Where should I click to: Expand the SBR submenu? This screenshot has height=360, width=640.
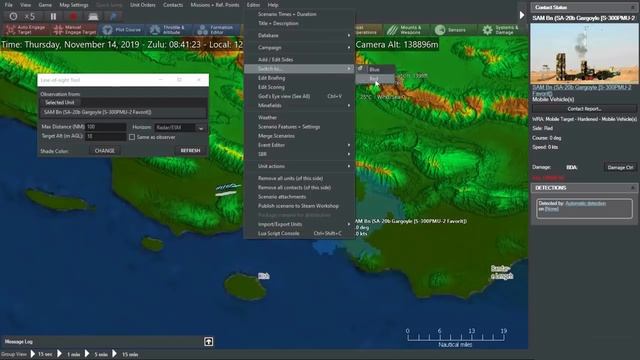pos(299,154)
